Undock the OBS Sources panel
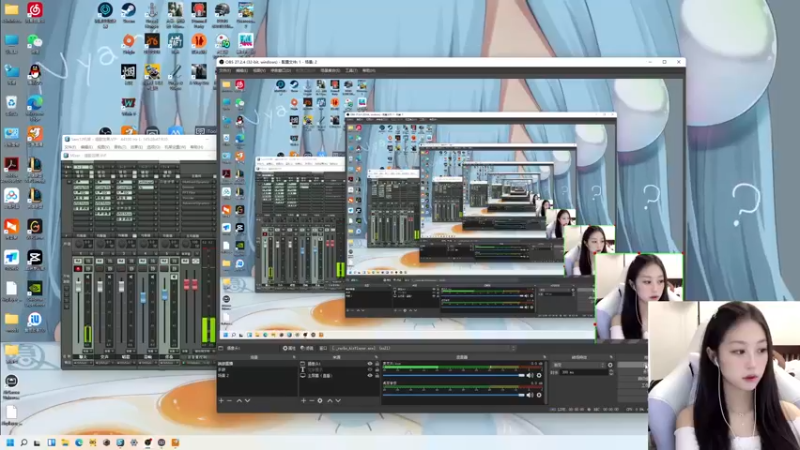800x450 pixels. [x=376, y=357]
